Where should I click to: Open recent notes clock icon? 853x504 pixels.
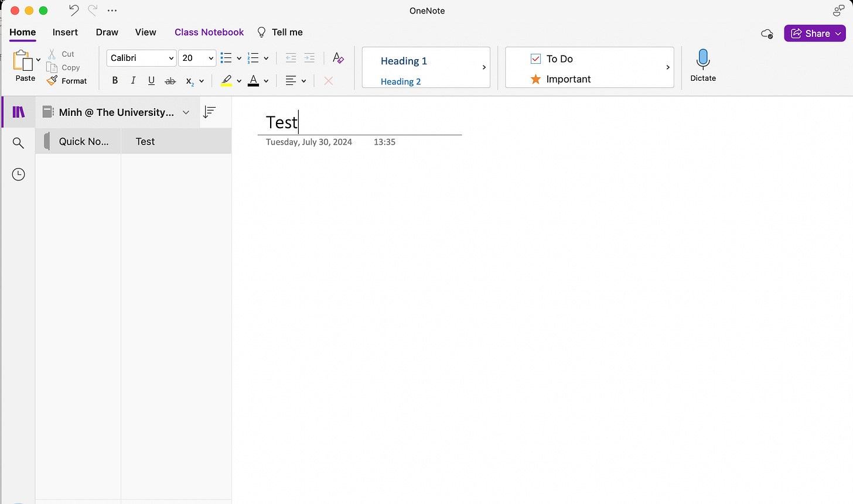19,174
